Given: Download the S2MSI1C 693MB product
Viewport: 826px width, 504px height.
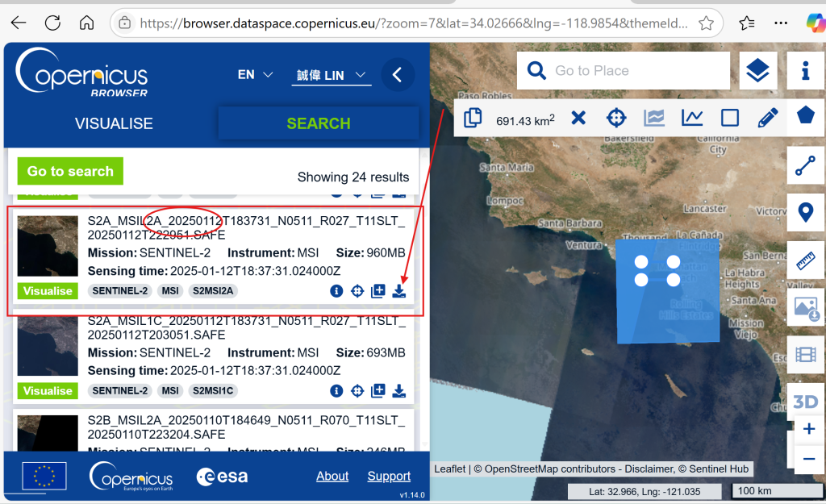Looking at the screenshot, I should (399, 391).
